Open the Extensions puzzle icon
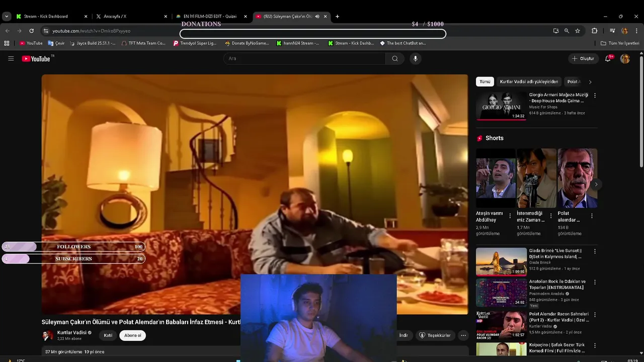The width and height of the screenshot is (644, 362). (595, 31)
